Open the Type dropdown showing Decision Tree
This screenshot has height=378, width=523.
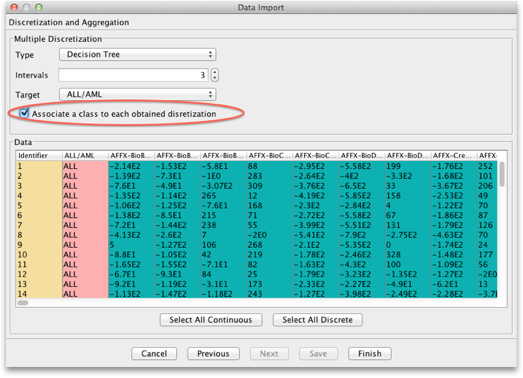click(x=137, y=54)
